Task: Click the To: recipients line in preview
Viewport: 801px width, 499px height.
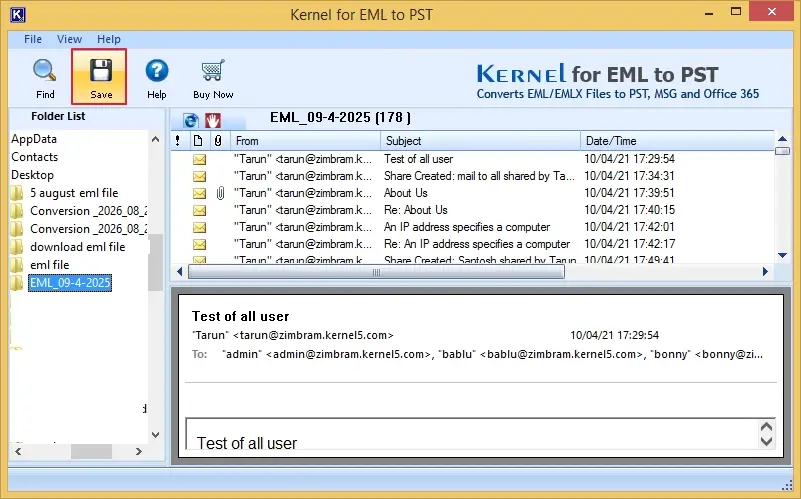Action: tap(478, 354)
